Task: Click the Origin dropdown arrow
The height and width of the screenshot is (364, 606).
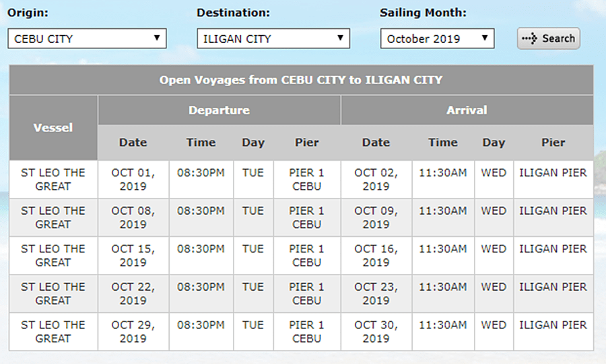Action: pos(157,38)
